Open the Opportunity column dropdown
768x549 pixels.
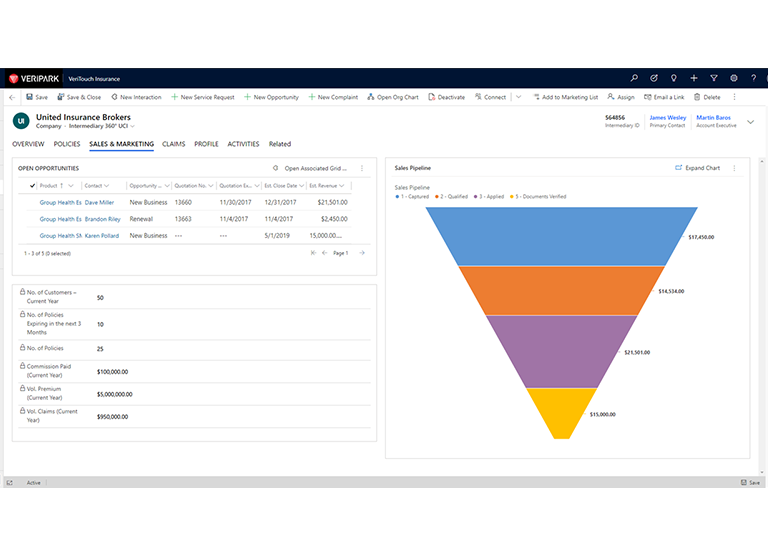167,186
